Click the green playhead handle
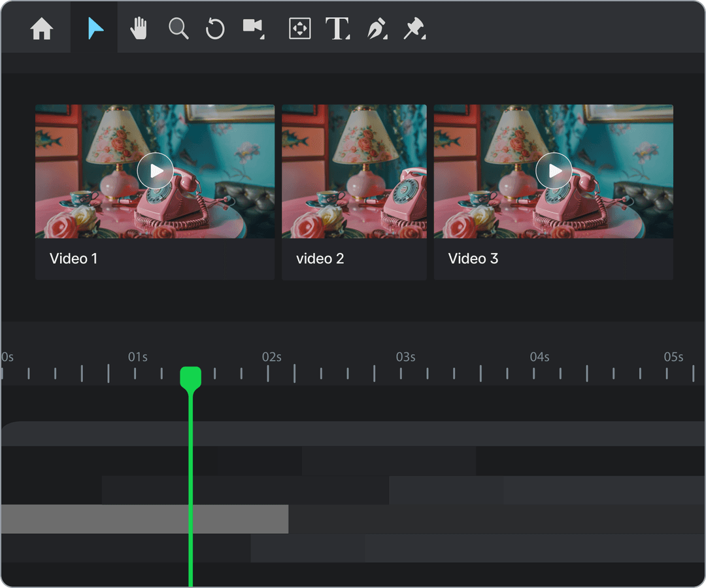This screenshot has height=588, width=706. pos(190,378)
